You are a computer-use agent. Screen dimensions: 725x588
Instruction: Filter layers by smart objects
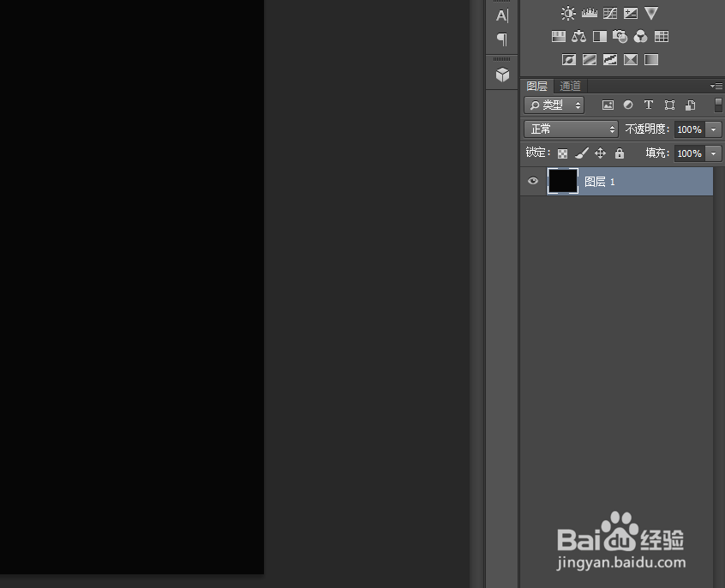(691, 105)
